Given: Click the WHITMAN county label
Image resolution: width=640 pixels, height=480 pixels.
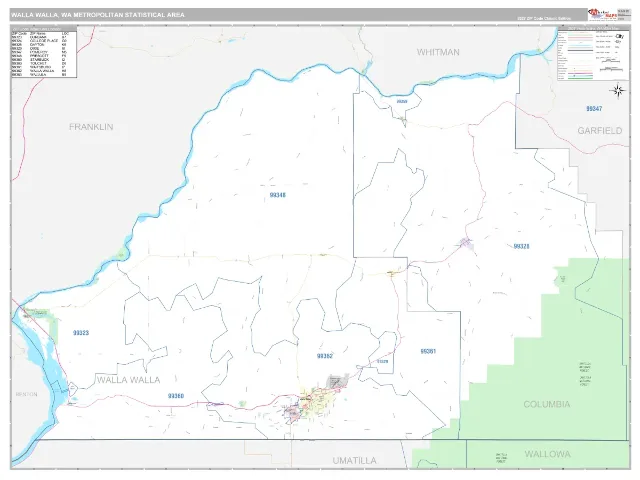Looking at the screenshot, I should 438,52.
